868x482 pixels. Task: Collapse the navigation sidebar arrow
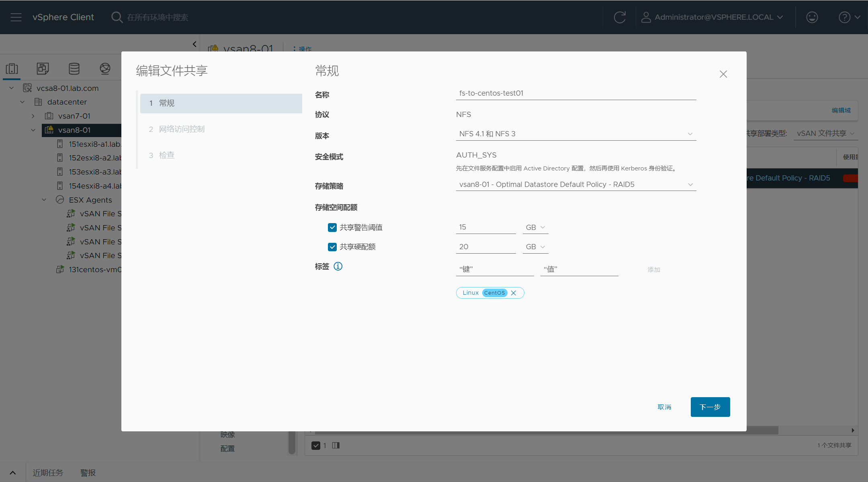point(194,44)
